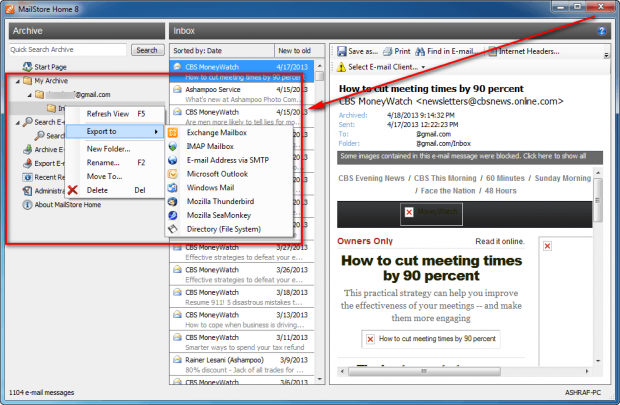Click the Search E-mail magnifier icon

(x=27, y=122)
